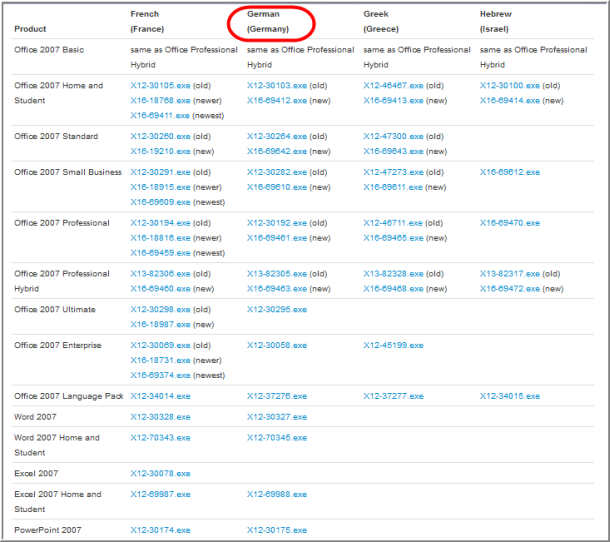Download German Word 2007 X12-30327.exe
This screenshot has height=542, width=610.
[277, 417]
